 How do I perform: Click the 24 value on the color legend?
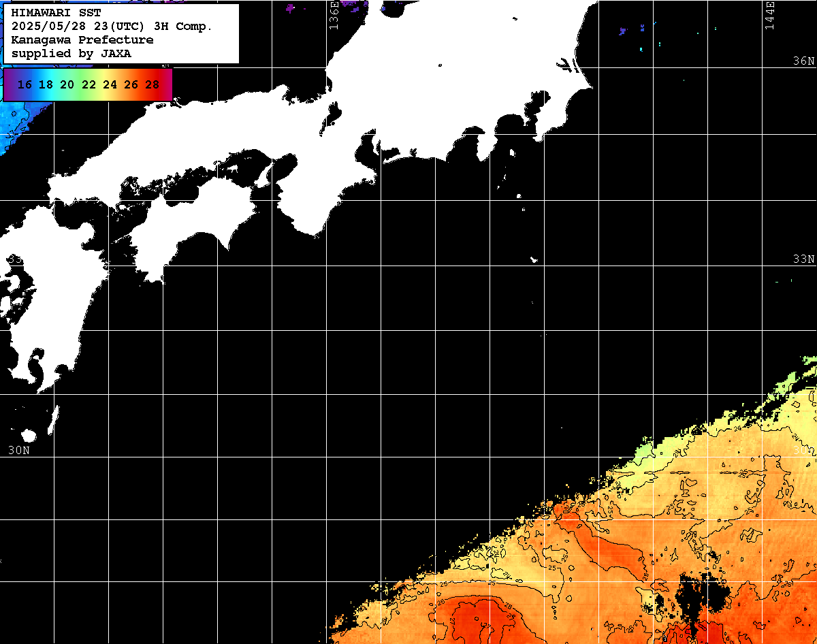click(x=110, y=85)
